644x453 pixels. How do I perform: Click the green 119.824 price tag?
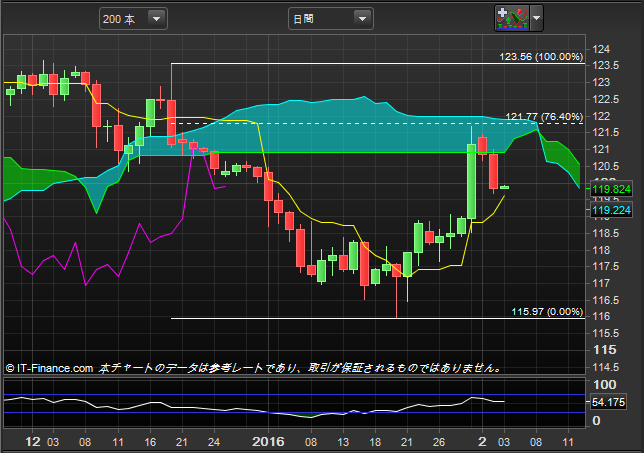[x=611, y=189]
